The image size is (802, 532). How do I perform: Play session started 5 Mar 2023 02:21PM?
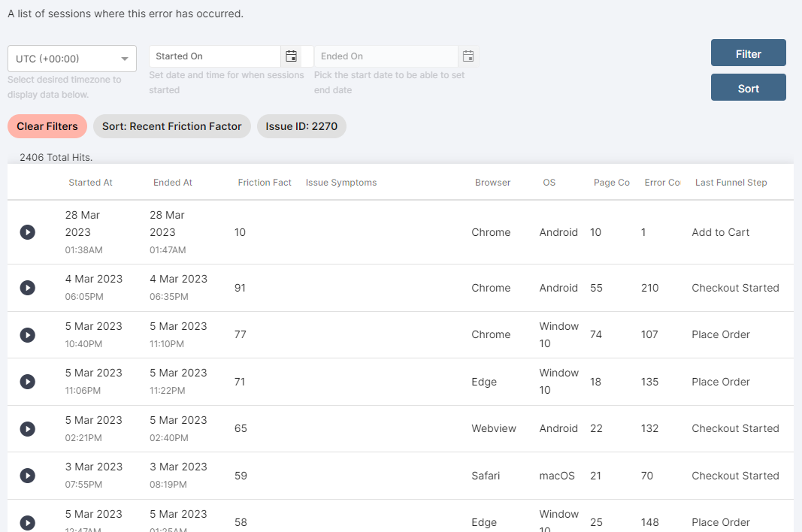pyautogui.click(x=28, y=428)
